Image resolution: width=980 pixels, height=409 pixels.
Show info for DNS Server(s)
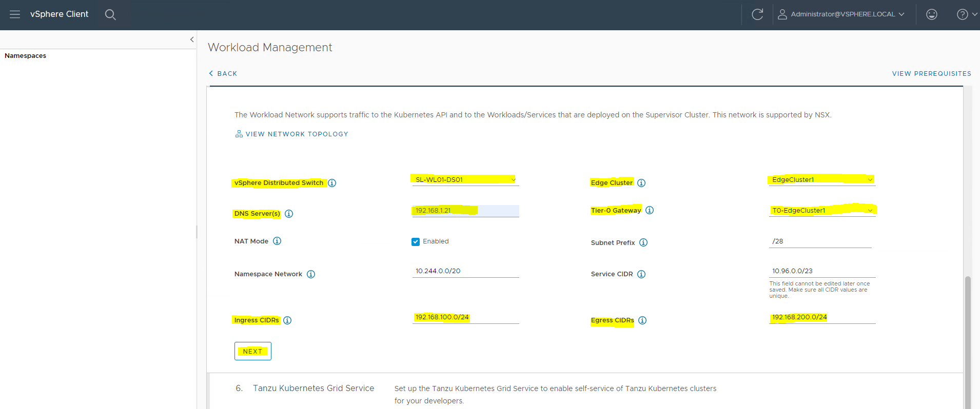pos(289,214)
